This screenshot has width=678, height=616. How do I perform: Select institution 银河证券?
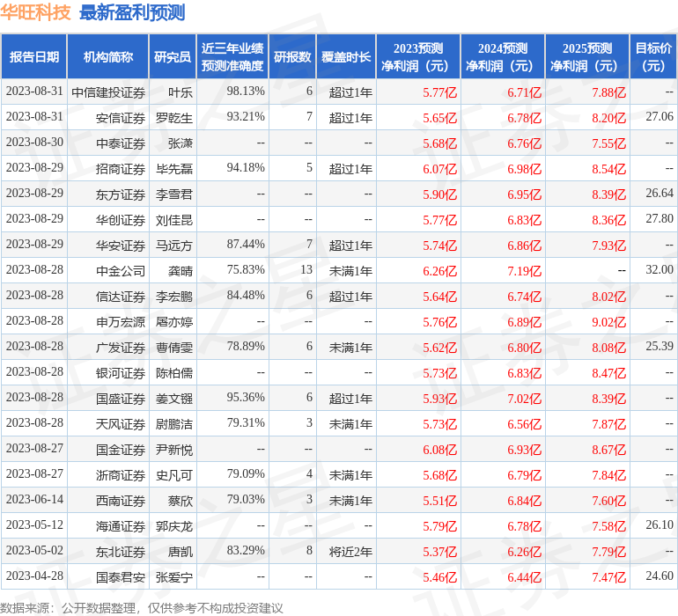tap(121, 372)
